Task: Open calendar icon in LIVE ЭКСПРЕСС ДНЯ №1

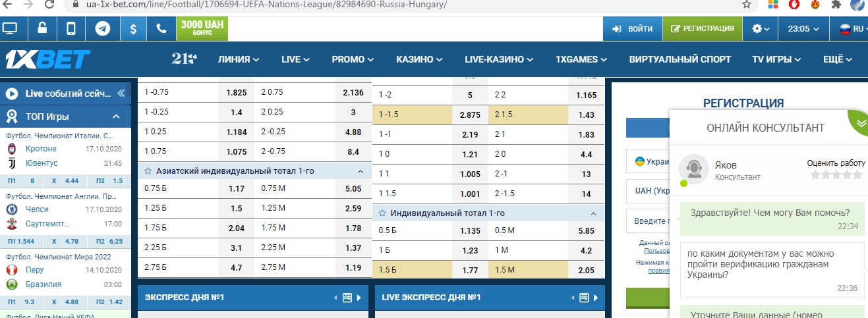Action: click(585, 298)
